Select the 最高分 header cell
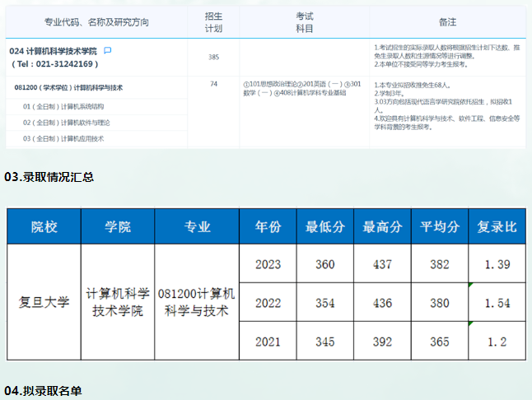 [382, 226]
